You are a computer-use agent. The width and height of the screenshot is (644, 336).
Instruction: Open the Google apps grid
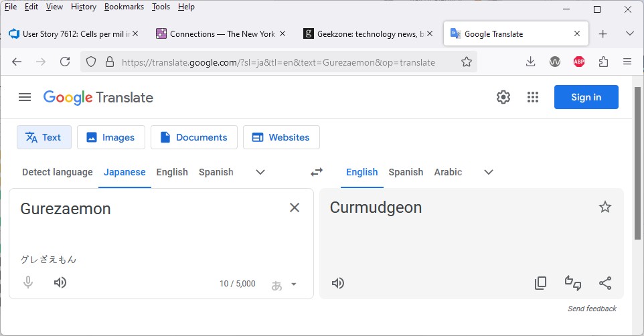click(533, 97)
